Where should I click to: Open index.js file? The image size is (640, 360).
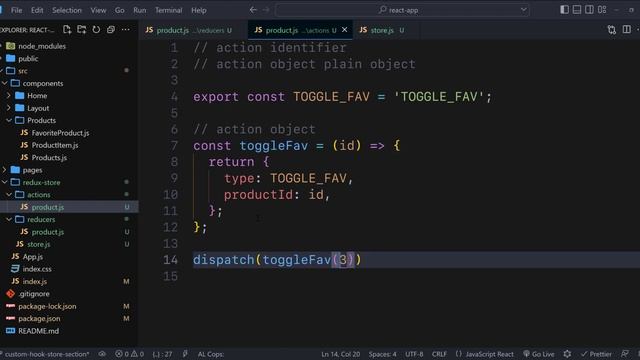click(x=34, y=281)
